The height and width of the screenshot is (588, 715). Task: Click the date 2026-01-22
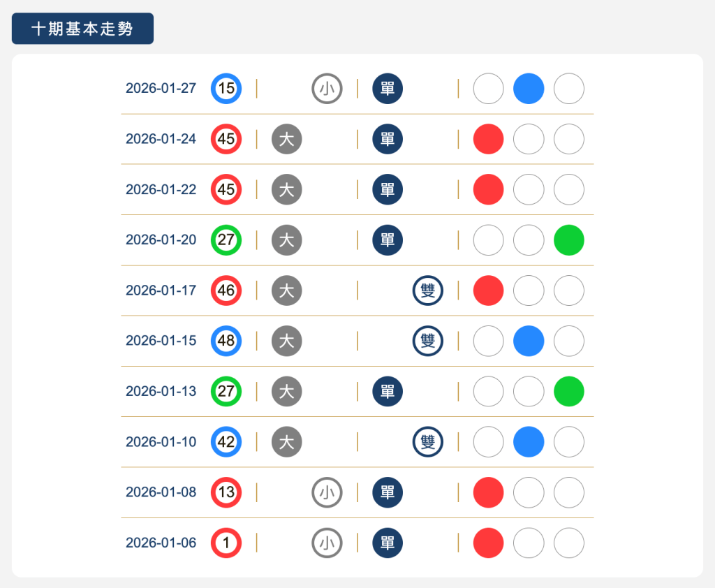click(x=161, y=189)
